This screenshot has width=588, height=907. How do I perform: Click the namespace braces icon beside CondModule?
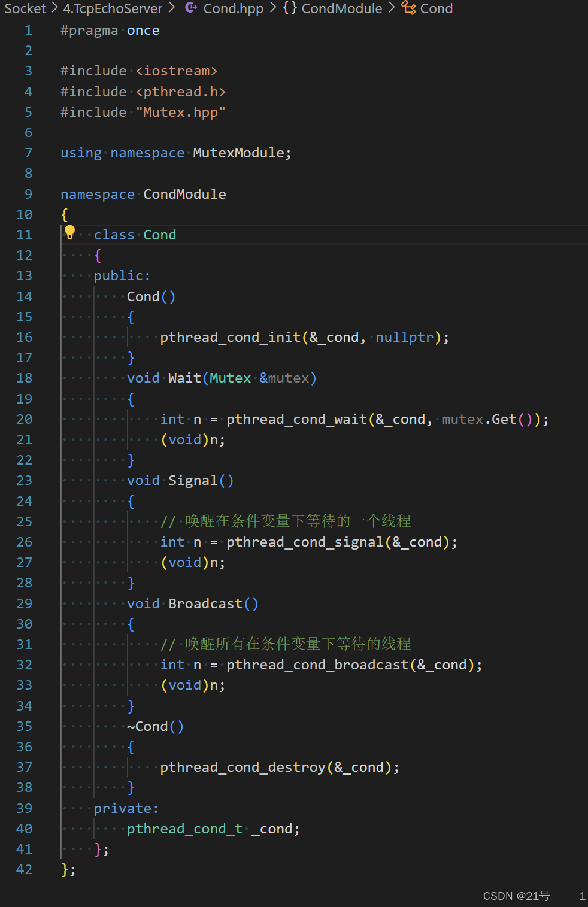[290, 8]
